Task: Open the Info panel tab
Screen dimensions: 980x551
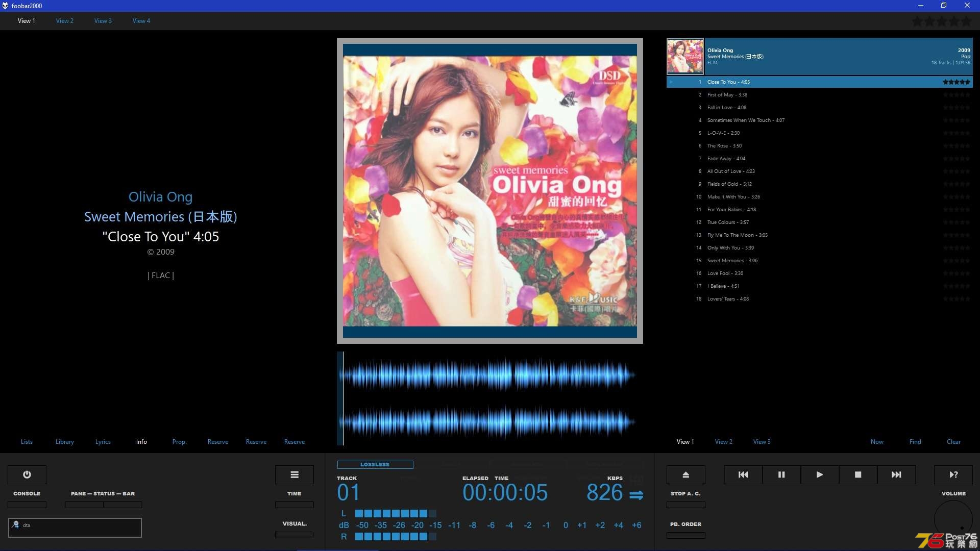Action: (x=141, y=442)
